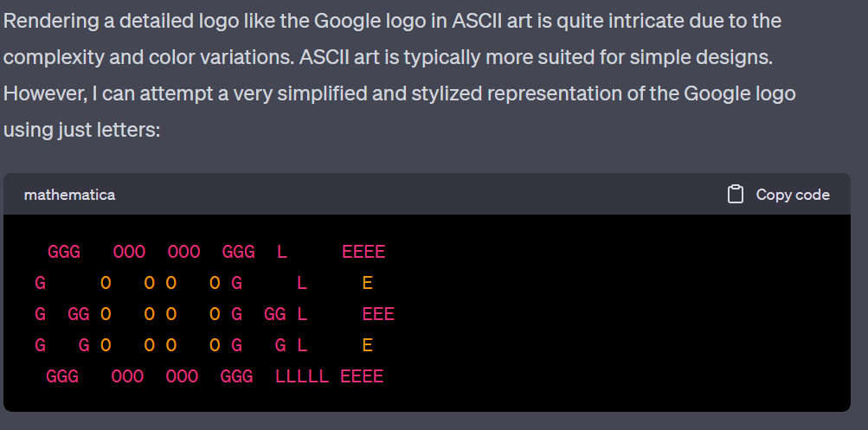The image size is (868, 430).
Task: Click "EEEE" in the bottom ASCII row
Action: coord(362,377)
